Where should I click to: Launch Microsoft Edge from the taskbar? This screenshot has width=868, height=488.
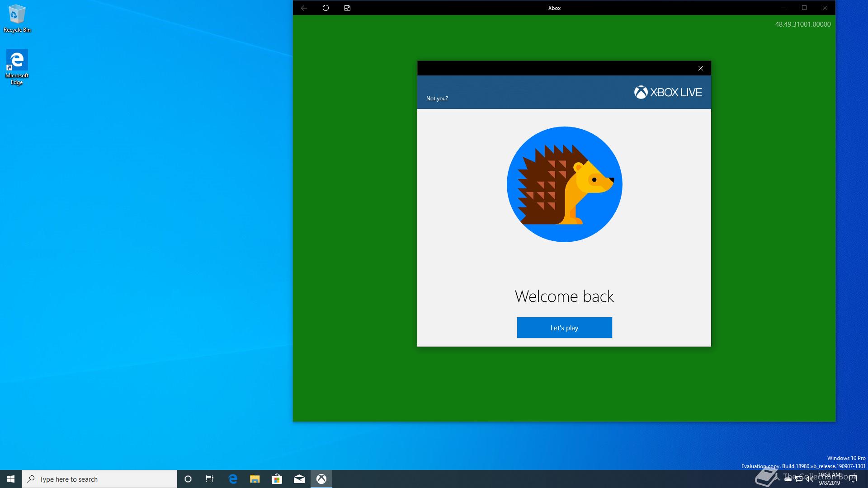tap(233, 479)
